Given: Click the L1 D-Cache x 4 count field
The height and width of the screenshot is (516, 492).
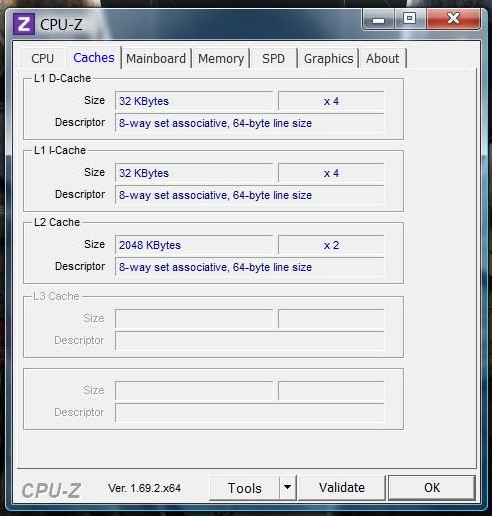Looking at the screenshot, I should (x=331, y=101).
